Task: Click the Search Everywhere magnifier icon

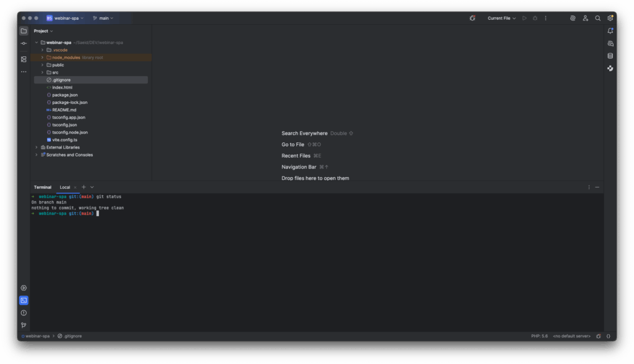Action: [x=597, y=18]
